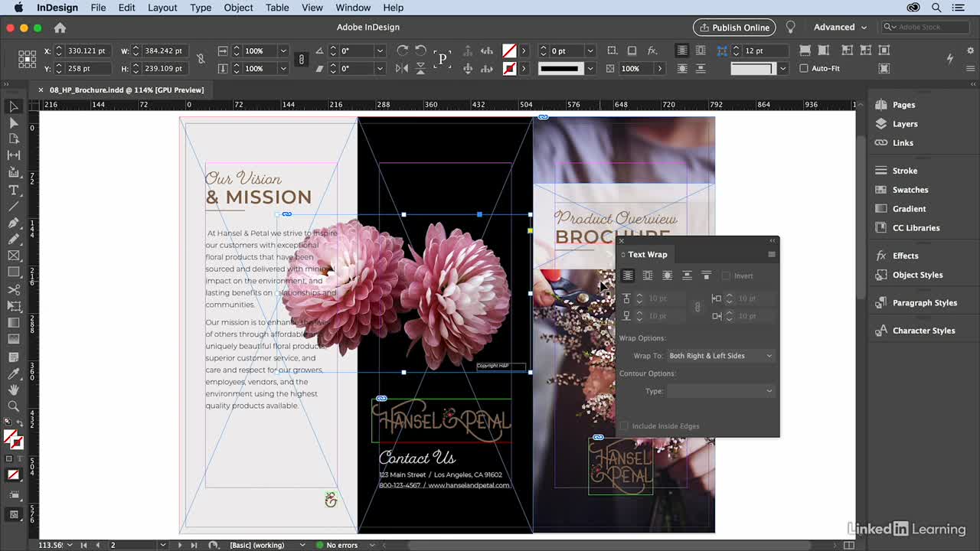
Task: Click the stroke color swatch in control bar
Action: tap(509, 68)
